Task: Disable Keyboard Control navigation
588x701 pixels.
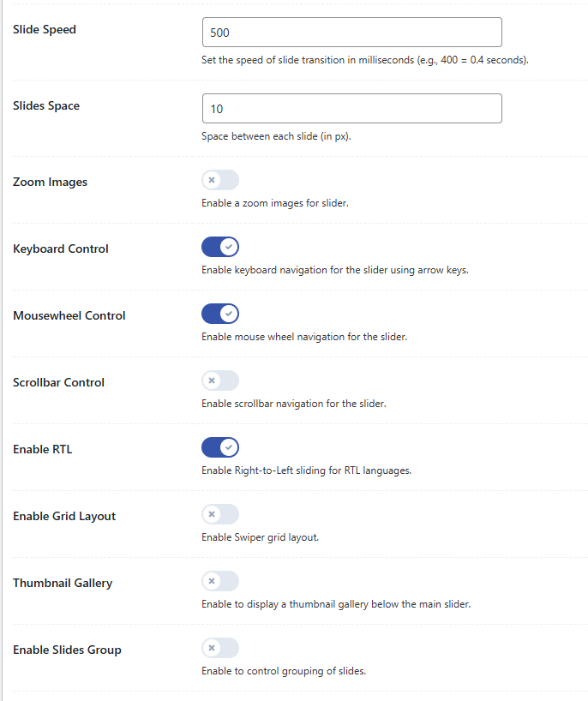Action: coord(220,247)
